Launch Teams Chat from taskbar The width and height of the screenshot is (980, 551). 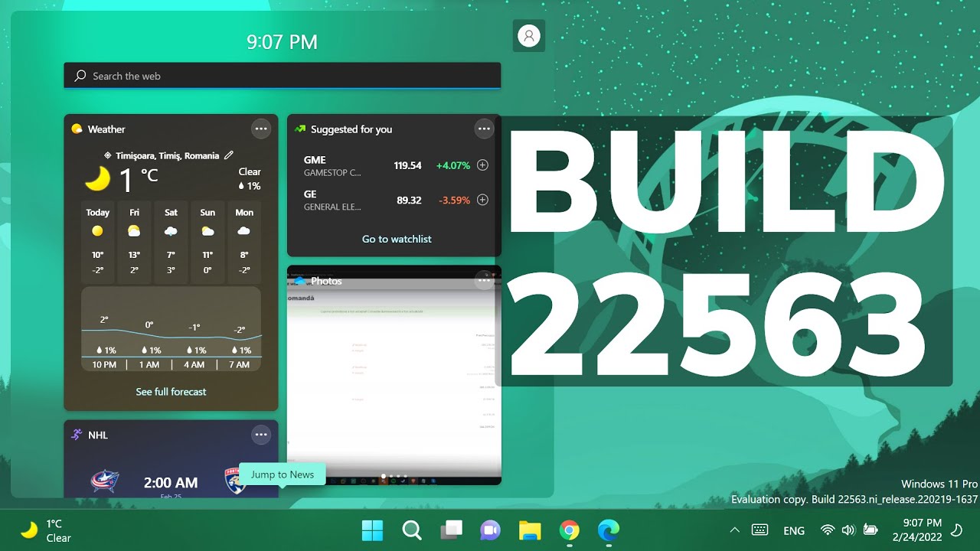click(490, 530)
